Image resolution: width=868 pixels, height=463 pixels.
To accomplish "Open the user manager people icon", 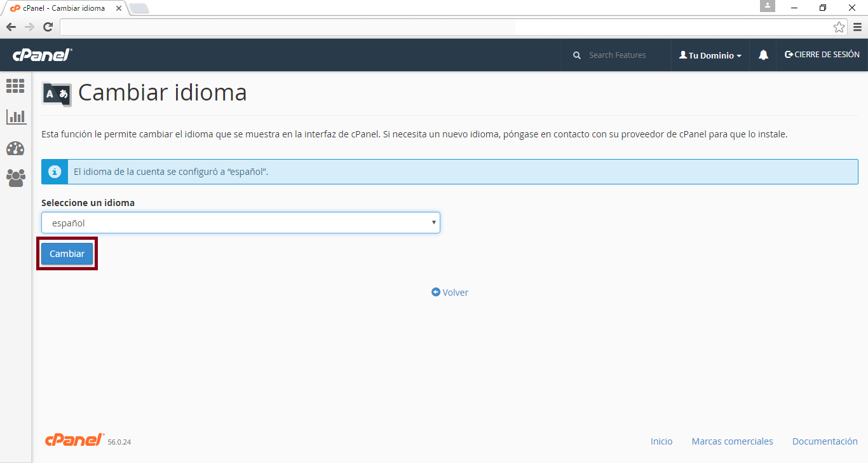I will click(x=15, y=178).
